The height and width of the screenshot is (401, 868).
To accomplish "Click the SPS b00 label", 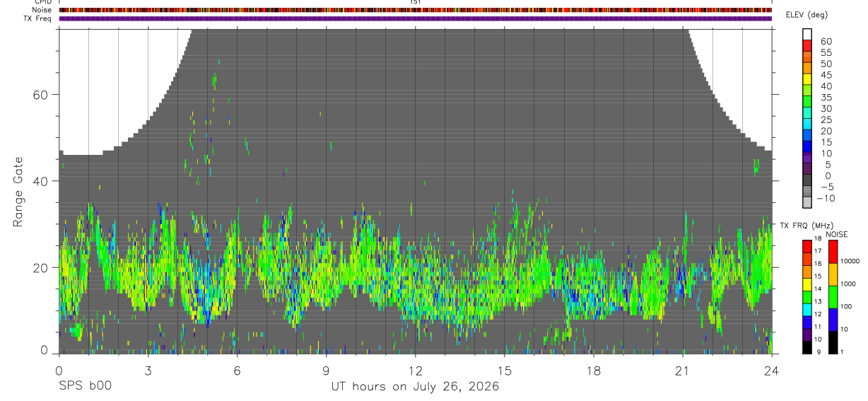I will pyautogui.click(x=85, y=386).
